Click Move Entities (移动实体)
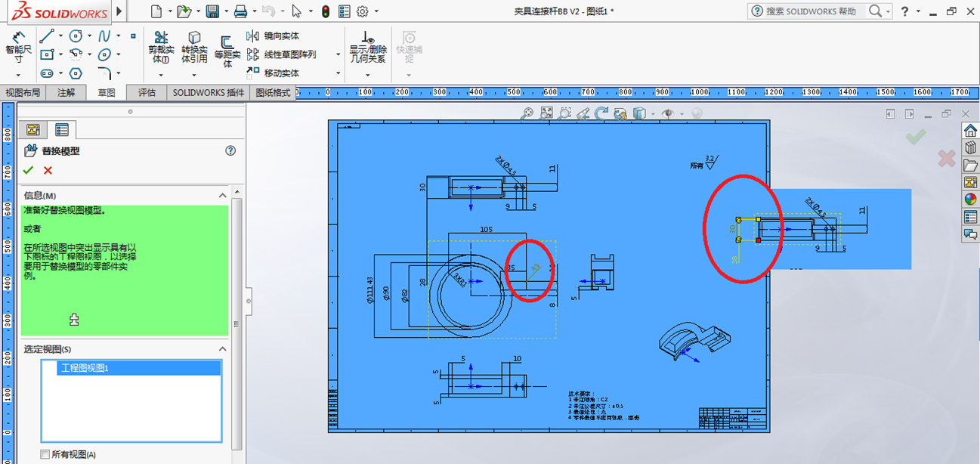The width and height of the screenshot is (980, 464). 273,73
